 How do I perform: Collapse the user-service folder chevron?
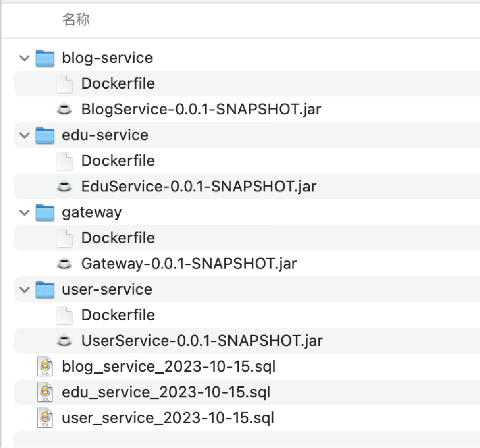pyautogui.click(x=24, y=290)
